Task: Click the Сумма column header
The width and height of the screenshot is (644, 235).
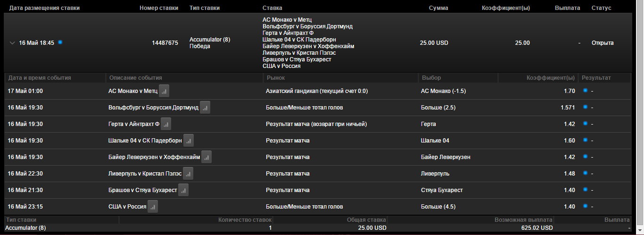Action: point(438,8)
